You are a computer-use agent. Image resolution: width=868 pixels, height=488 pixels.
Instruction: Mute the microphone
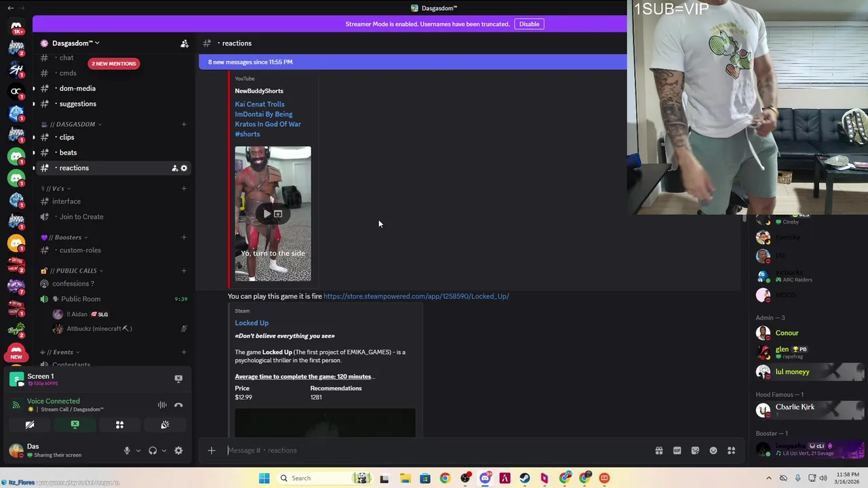point(127,451)
